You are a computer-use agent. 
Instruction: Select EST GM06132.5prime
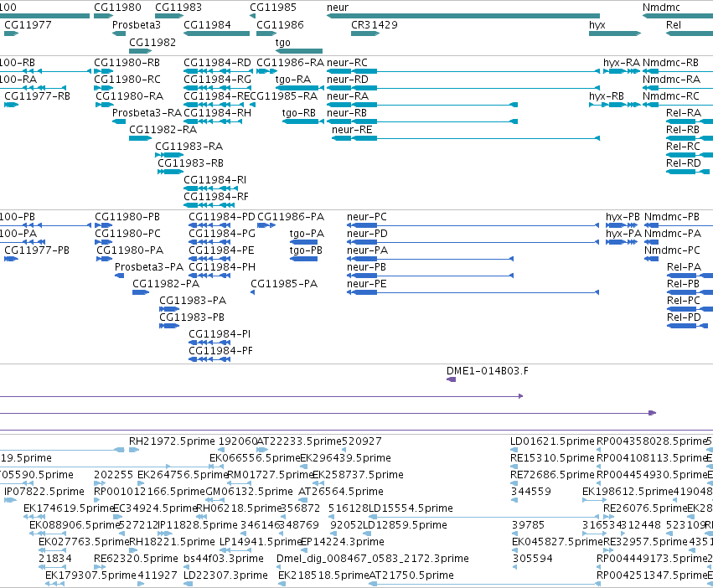[249, 492]
